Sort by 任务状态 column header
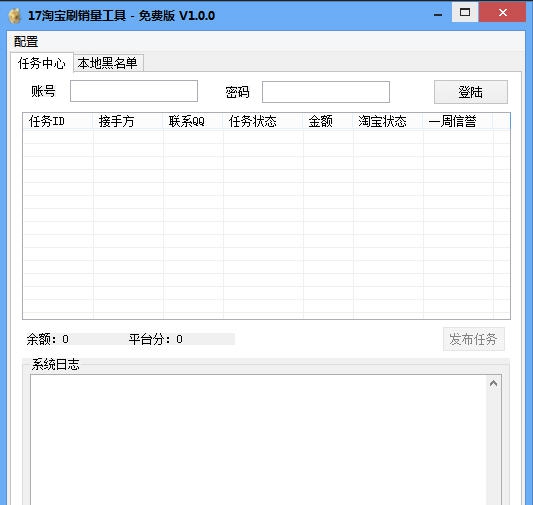Image resolution: width=533 pixels, height=505 pixels. (x=263, y=121)
